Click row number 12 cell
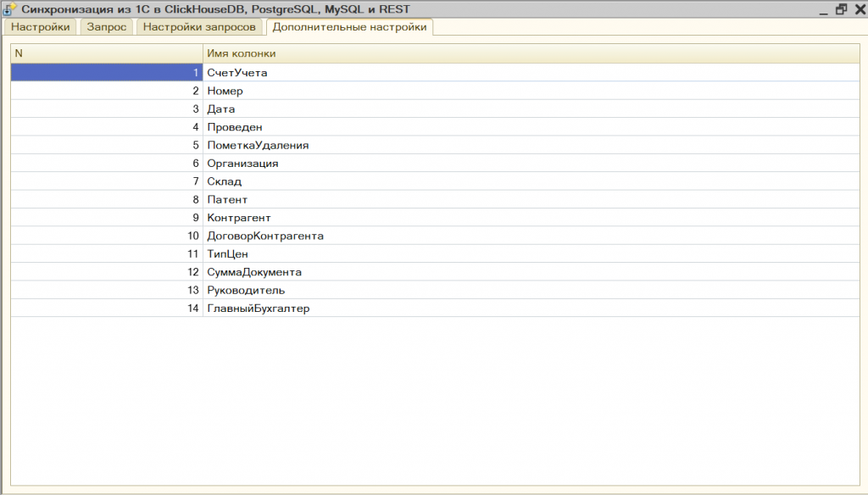 tap(107, 272)
